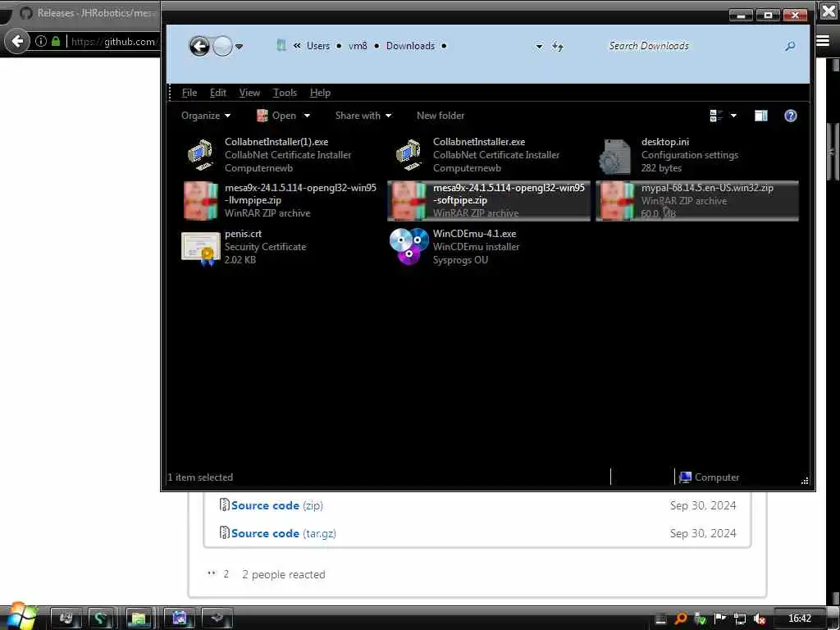Expand the Share with dropdown

[363, 116]
